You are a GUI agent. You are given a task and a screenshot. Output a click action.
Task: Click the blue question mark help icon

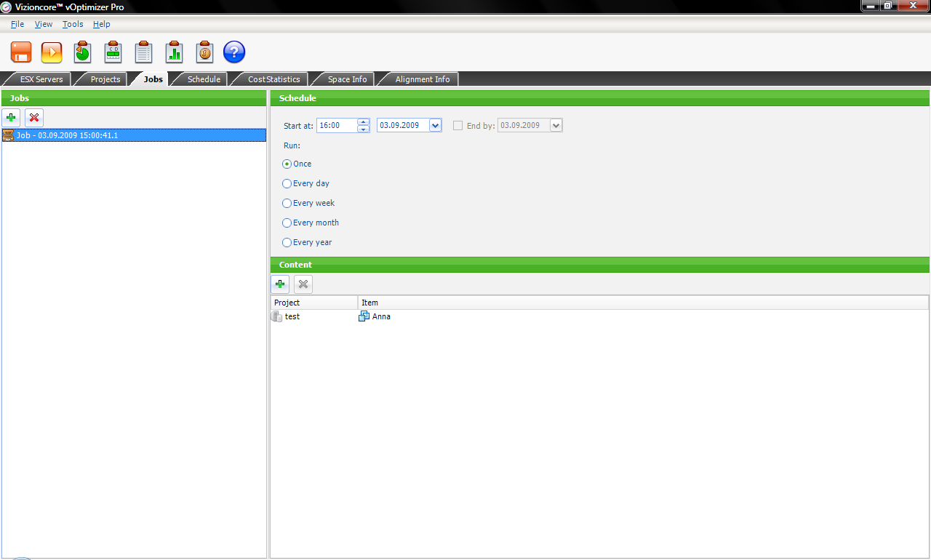coord(234,52)
